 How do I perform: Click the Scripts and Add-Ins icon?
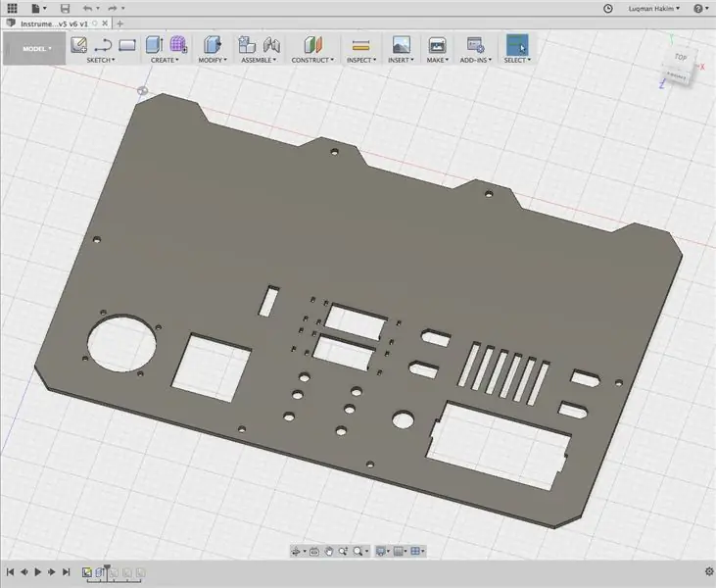coord(475,45)
